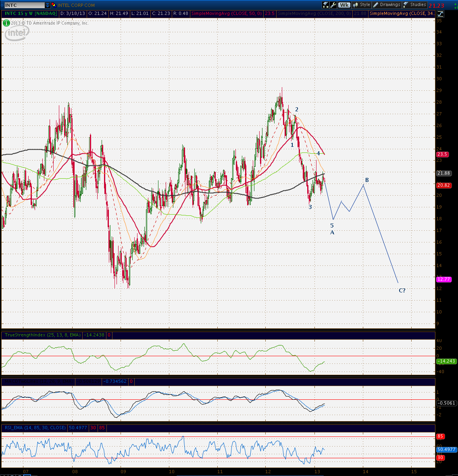Click the 09 year marker on time axis

tap(123, 472)
